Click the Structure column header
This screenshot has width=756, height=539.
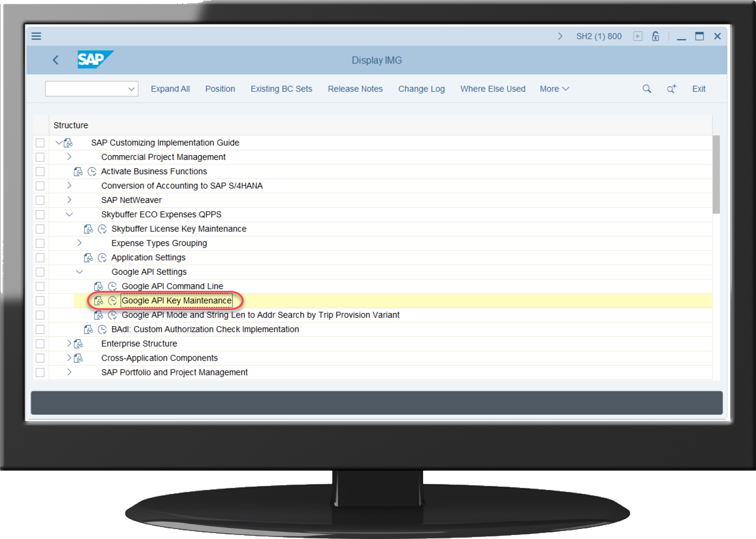(71, 125)
